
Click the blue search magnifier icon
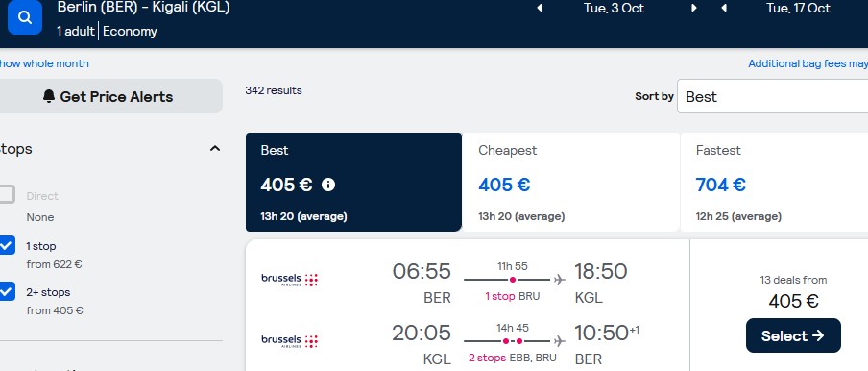point(25,17)
